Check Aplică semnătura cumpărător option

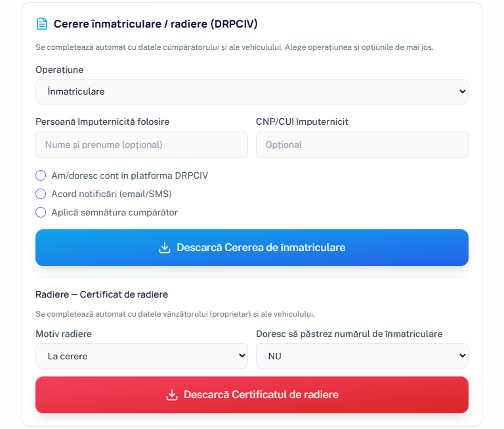tap(41, 212)
